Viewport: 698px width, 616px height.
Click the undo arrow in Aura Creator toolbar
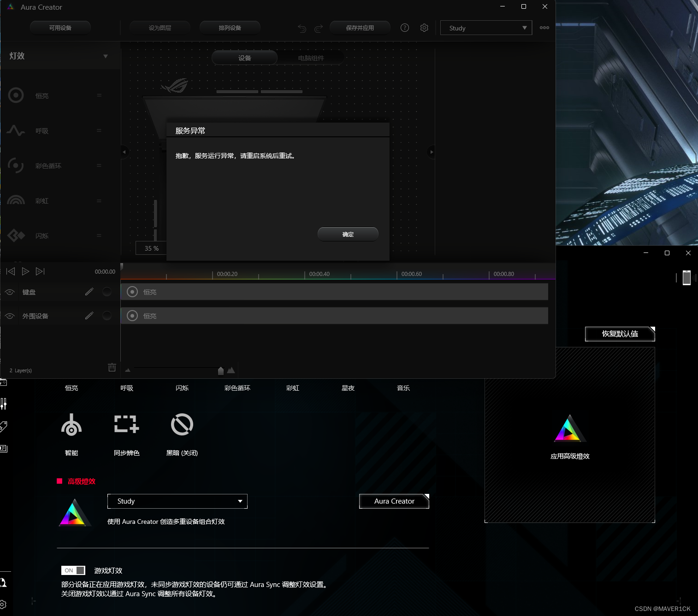302,29
